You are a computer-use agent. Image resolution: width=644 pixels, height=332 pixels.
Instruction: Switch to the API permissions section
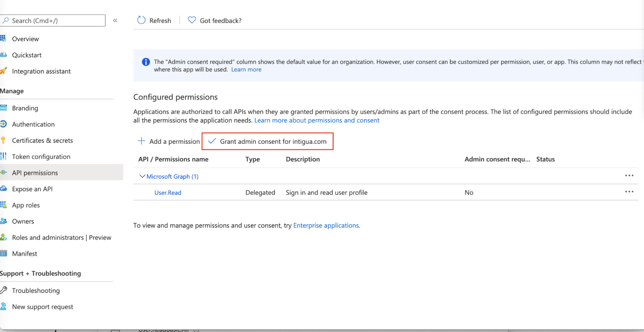(35, 172)
